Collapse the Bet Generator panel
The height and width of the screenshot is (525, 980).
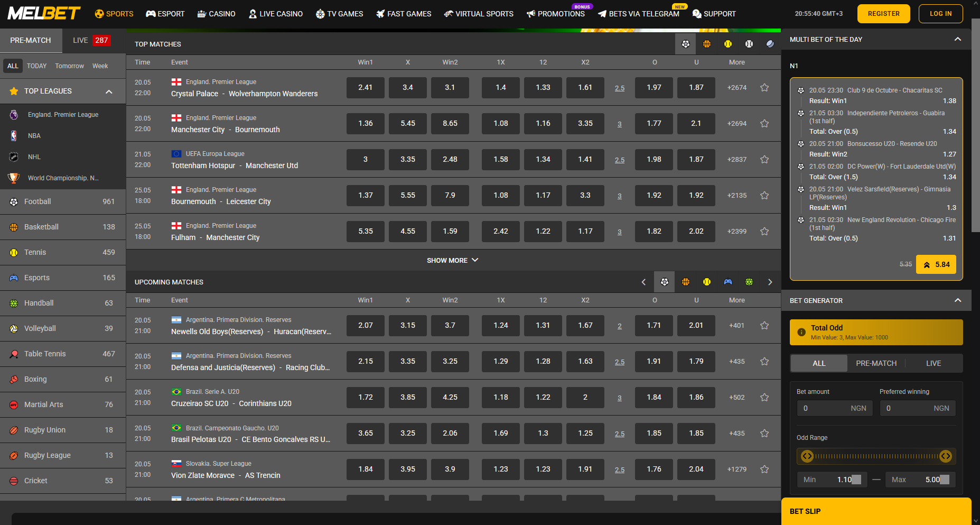tap(957, 300)
